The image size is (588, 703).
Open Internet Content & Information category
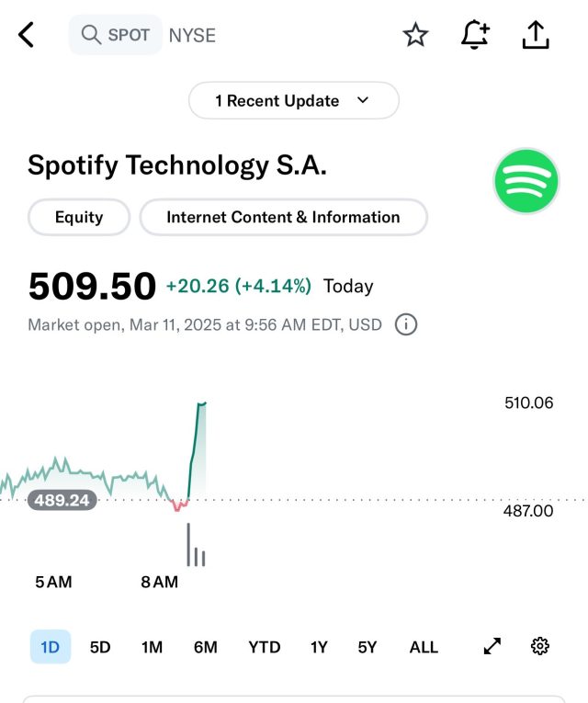(x=283, y=218)
